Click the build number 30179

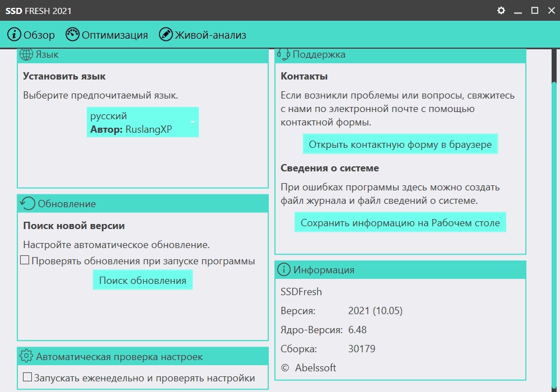point(361,348)
